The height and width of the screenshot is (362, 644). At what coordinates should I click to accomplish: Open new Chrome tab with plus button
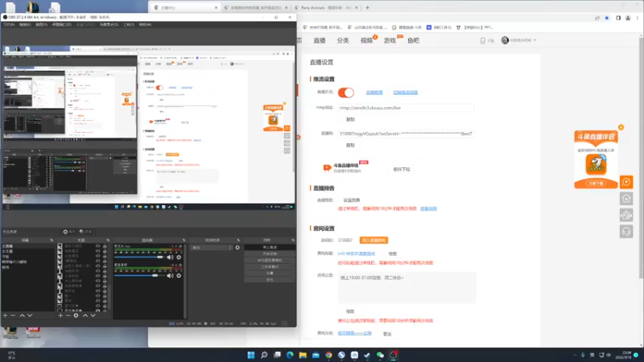368,7
